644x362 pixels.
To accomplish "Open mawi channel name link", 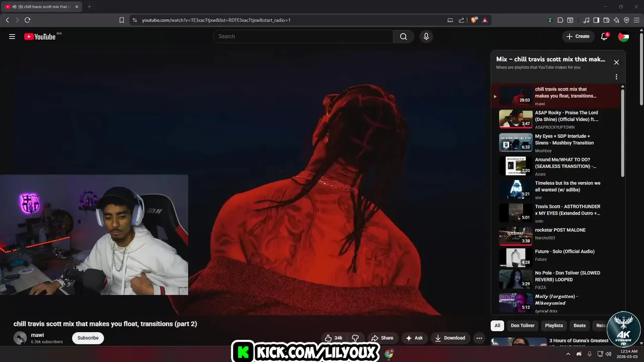I will point(37,335).
